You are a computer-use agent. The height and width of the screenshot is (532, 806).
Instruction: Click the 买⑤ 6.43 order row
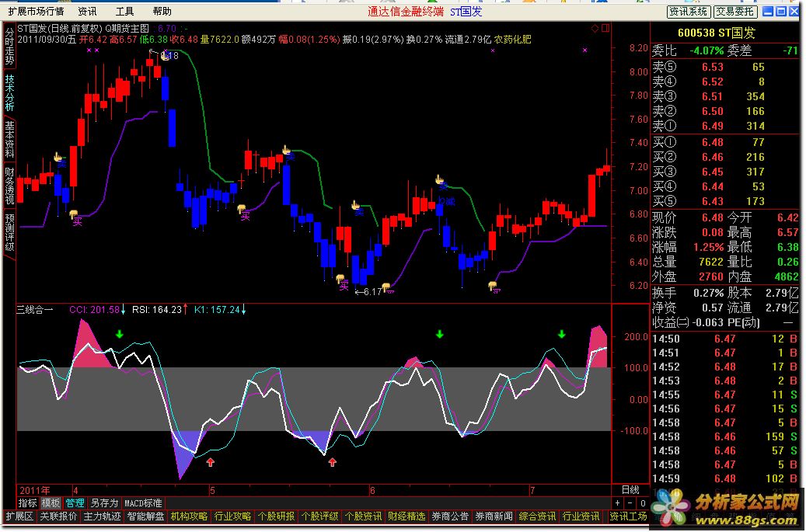click(726, 201)
